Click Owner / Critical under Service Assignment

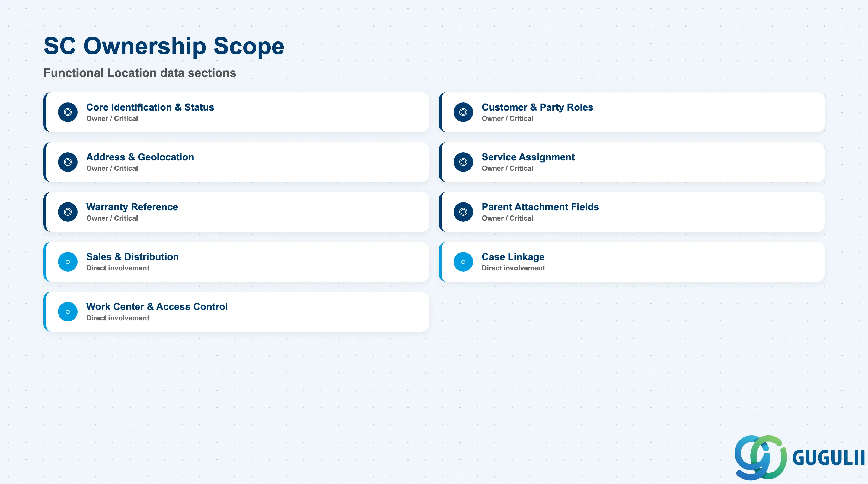click(508, 168)
